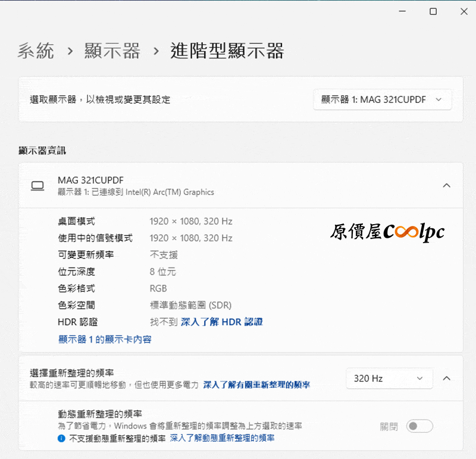Open 顯示器 1 的顯示卡內容 link
Image resolution: width=476 pixels, height=459 pixels.
pos(105,339)
